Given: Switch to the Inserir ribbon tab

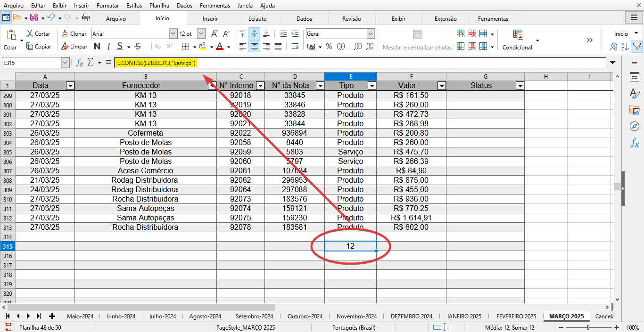Looking at the screenshot, I should click(x=210, y=19).
